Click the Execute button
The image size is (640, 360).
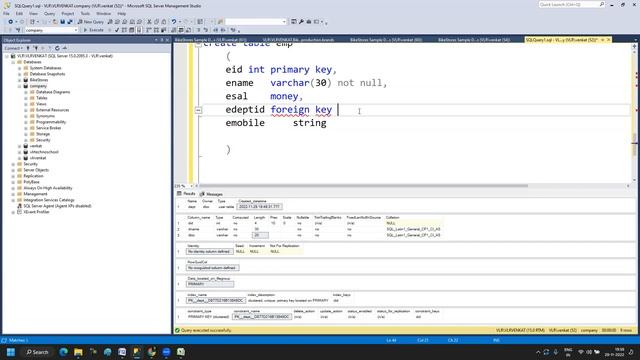tap(93, 30)
